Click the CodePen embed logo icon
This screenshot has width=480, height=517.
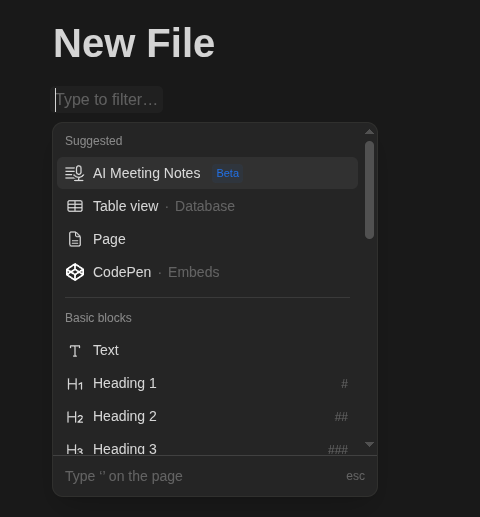[75, 272]
